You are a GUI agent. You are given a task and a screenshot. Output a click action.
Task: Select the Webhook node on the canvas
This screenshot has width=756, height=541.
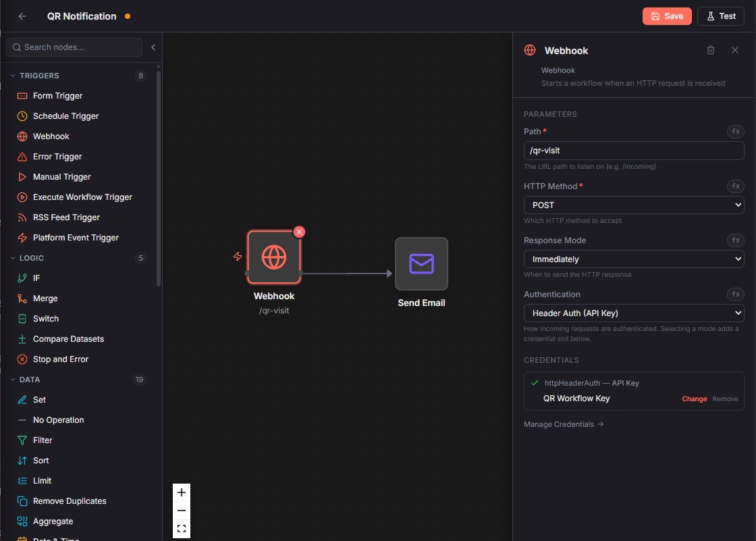pos(274,257)
